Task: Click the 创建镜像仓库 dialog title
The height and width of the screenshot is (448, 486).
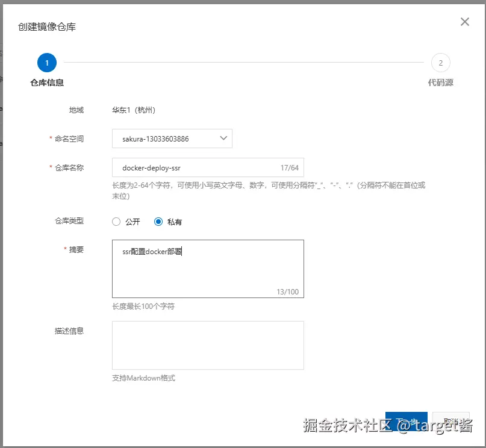Action: [47, 27]
